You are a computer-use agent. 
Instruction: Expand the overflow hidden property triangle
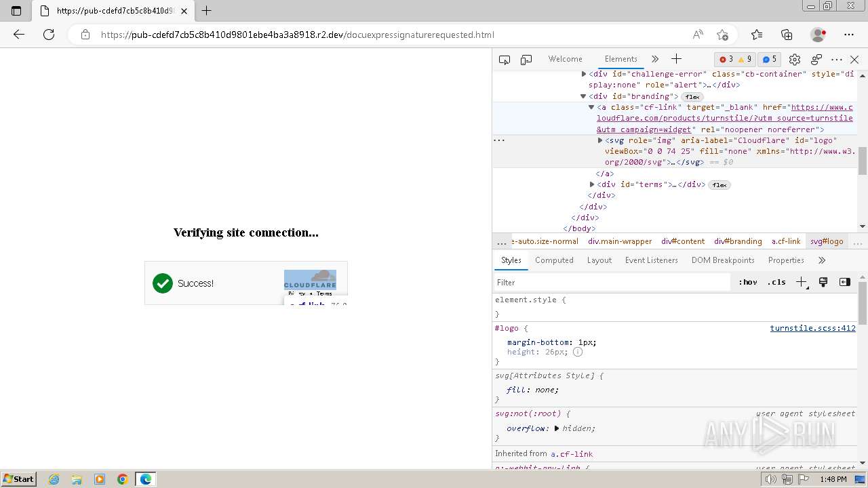coord(557,428)
